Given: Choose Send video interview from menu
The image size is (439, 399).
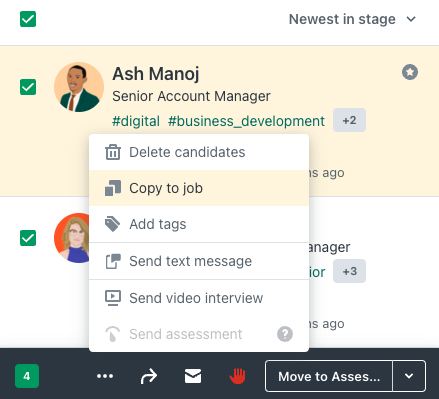Looking at the screenshot, I should pyautogui.click(x=199, y=298).
